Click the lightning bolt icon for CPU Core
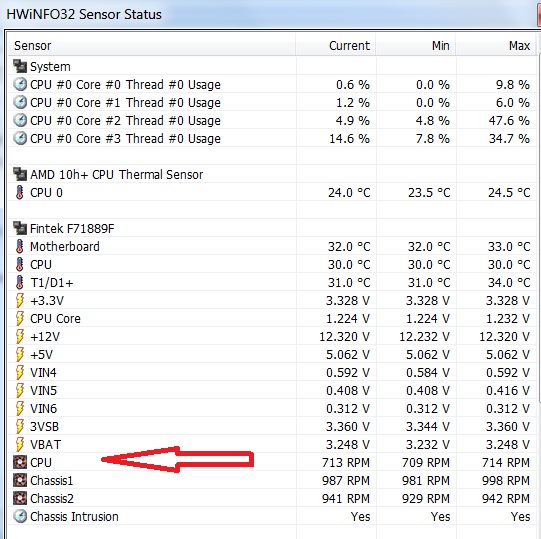The width and height of the screenshot is (541, 539). coord(20,318)
